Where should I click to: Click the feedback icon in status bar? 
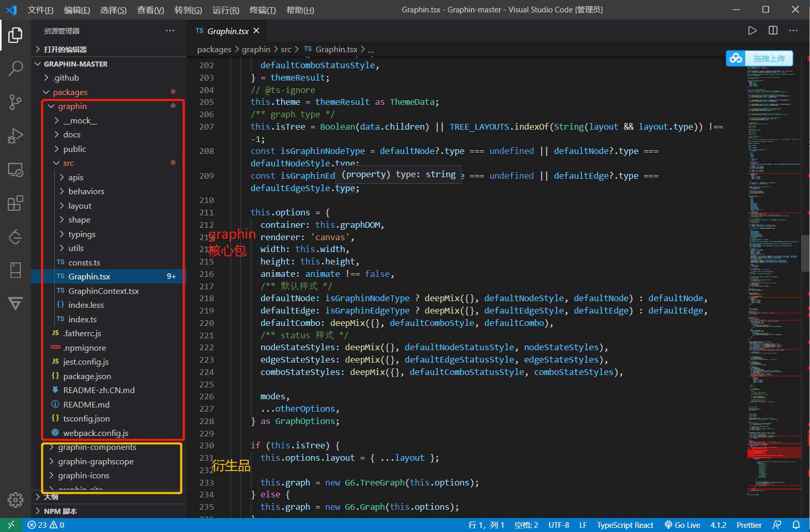777,525
